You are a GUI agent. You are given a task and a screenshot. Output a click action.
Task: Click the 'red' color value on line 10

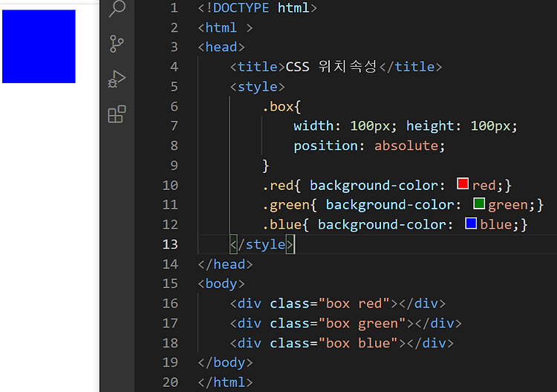(483, 186)
